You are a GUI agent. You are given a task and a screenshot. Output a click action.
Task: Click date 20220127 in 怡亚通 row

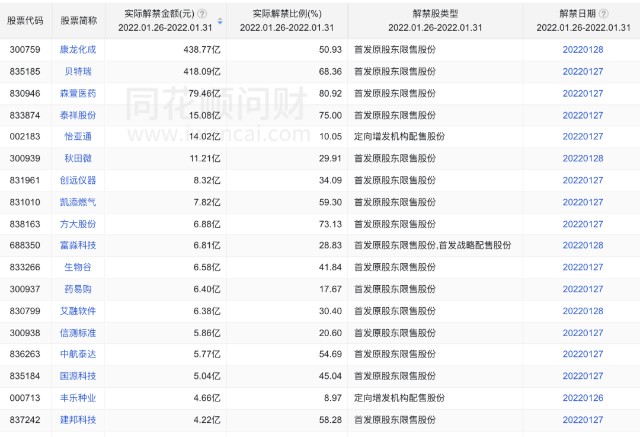pos(583,137)
